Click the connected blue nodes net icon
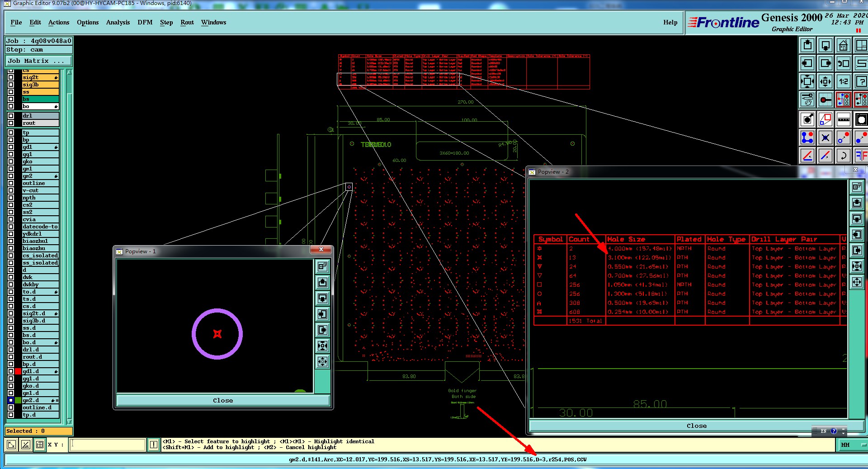 807,137
